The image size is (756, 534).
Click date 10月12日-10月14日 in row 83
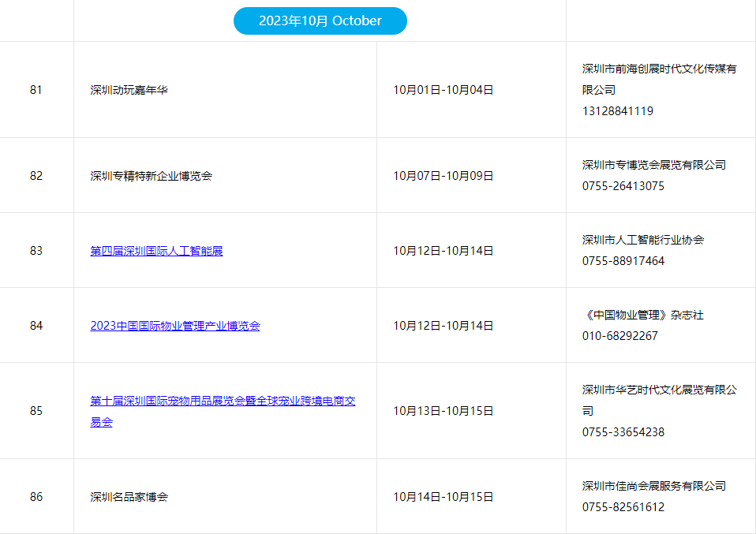tap(443, 251)
